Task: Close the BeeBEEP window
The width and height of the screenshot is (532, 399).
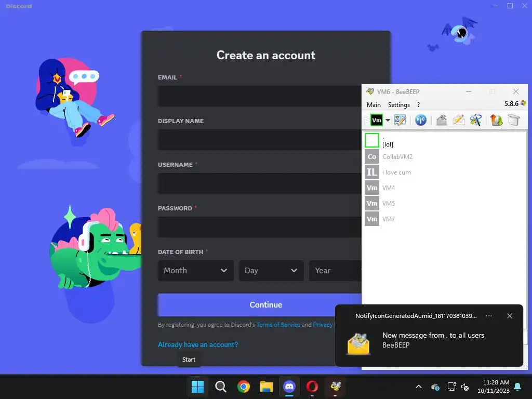Action: (516, 91)
